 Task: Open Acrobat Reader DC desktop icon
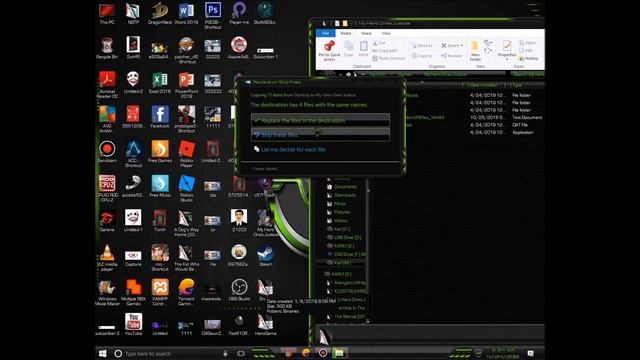[x=107, y=84]
